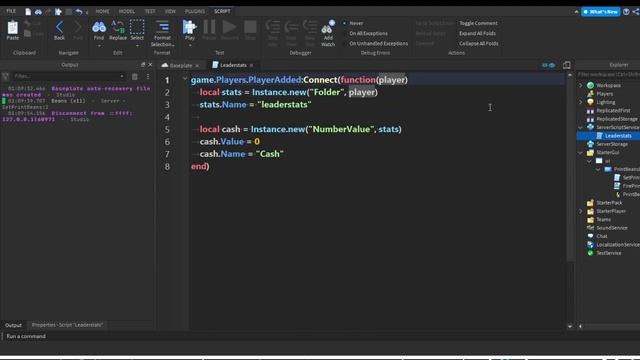Switch to the MODEL ribbon tab

click(x=127, y=11)
